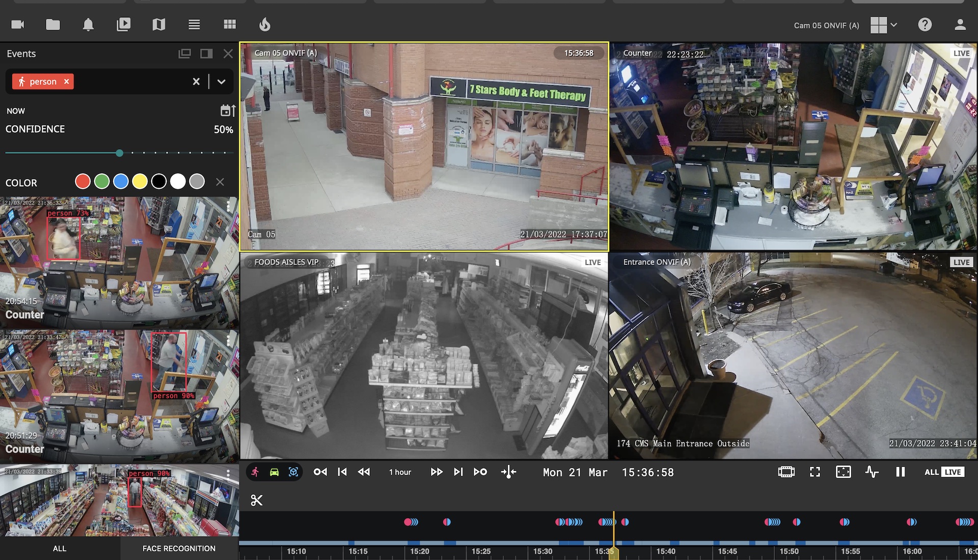Remove the person filter tag
978x560 pixels.
coord(66,81)
